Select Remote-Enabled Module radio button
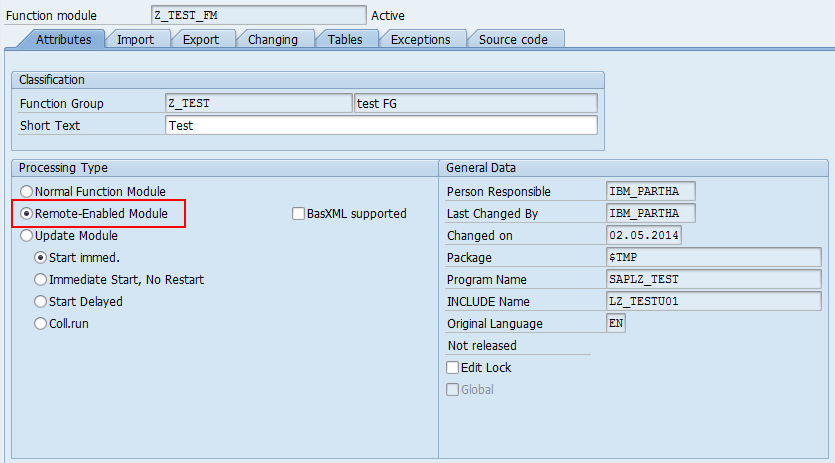The height and width of the screenshot is (463, 835). tap(26, 214)
